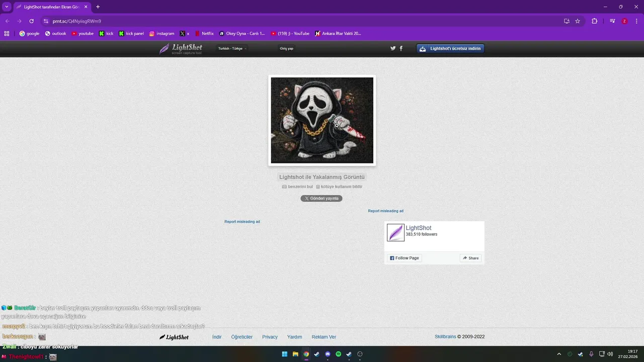Open the Skillbrains footer link
The width and height of the screenshot is (644, 362).
pos(445,337)
